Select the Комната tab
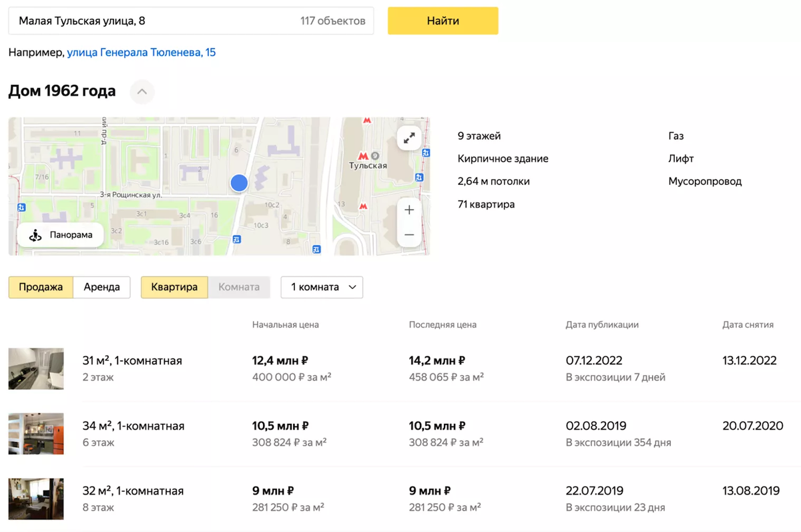The width and height of the screenshot is (801, 532). pos(240,287)
